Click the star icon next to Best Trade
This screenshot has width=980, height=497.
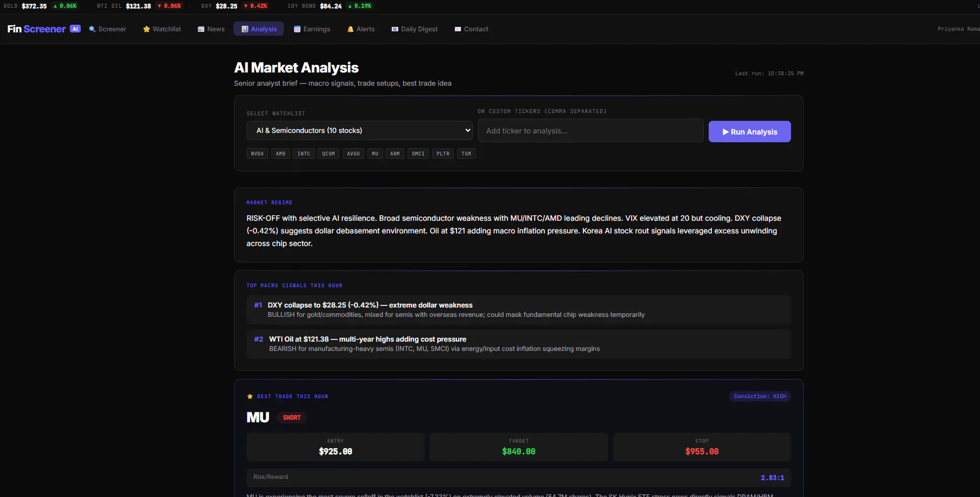[250, 397]
